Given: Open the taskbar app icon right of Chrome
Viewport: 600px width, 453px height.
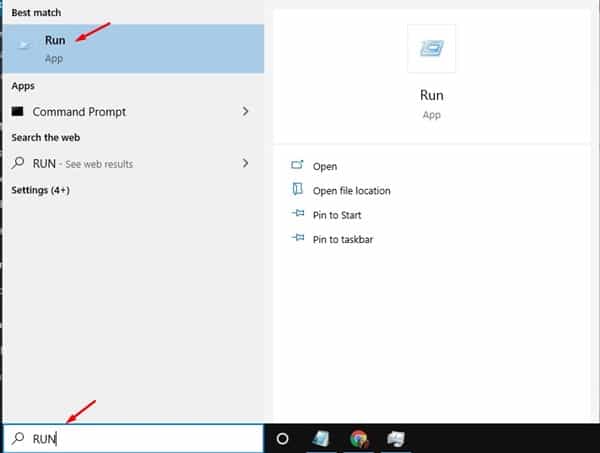Looking at the screenshot, I should (x=396, y=438).
